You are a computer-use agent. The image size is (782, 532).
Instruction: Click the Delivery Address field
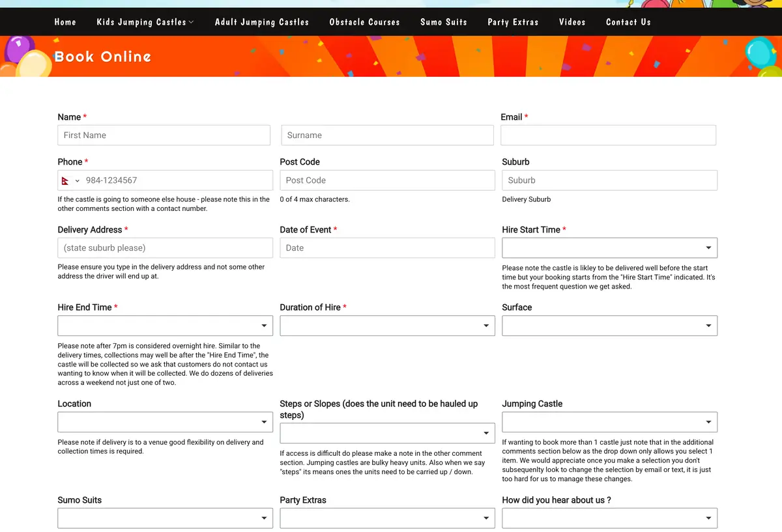166,248
